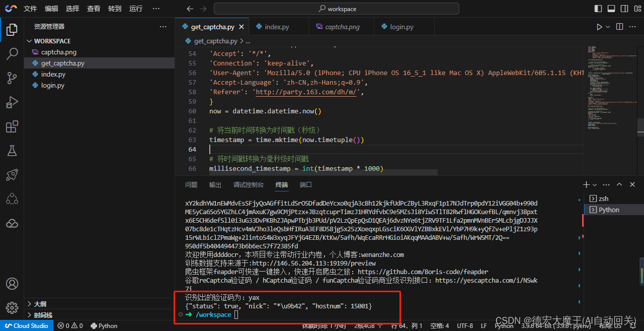Customize layout icon in title bar
The width and height of the screenshot is (644, 331).
[637, 9]
